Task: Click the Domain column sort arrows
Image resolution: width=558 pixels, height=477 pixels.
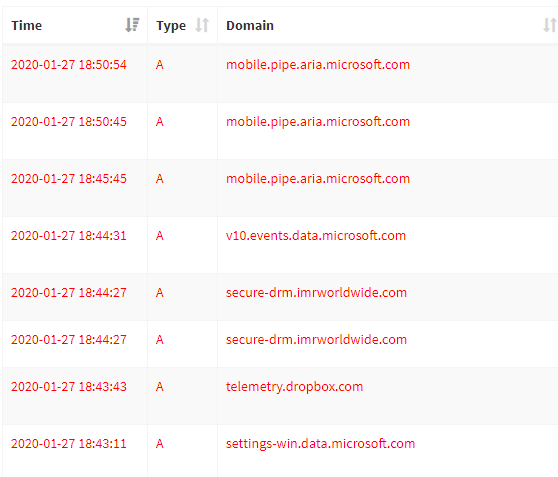Action: [550, 25]
